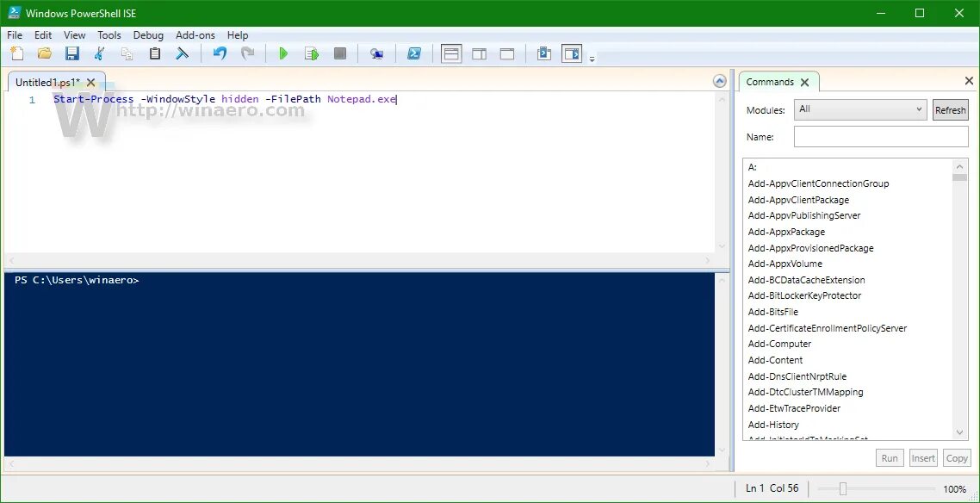Screen dimensions: 980x503
Task: Expand the Modules dropdown
Action: pyautogui.click(x=860, y=109)
